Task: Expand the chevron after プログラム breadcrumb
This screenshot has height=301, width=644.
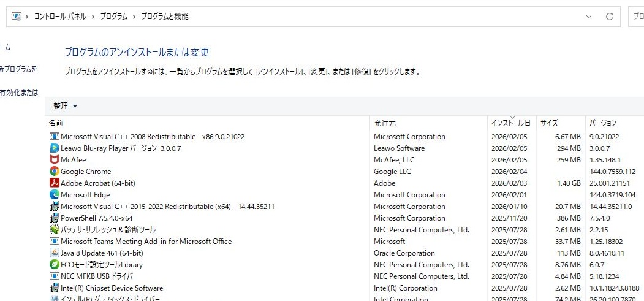Action: (x=134, y=17)
